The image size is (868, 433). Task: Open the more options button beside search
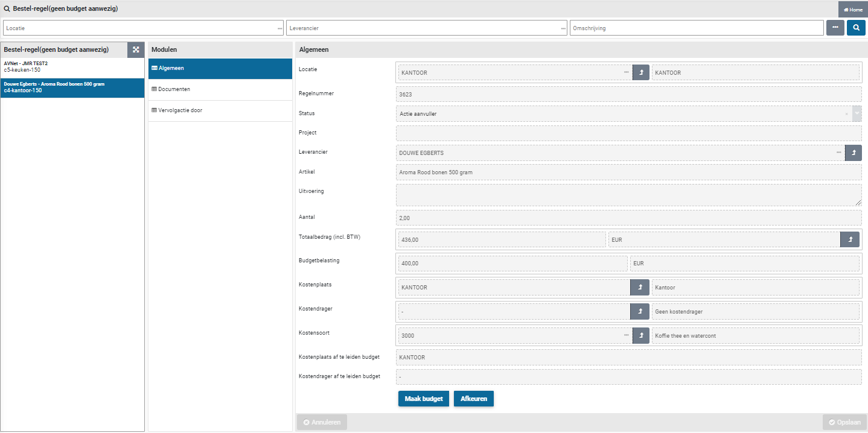coord(835,28)
